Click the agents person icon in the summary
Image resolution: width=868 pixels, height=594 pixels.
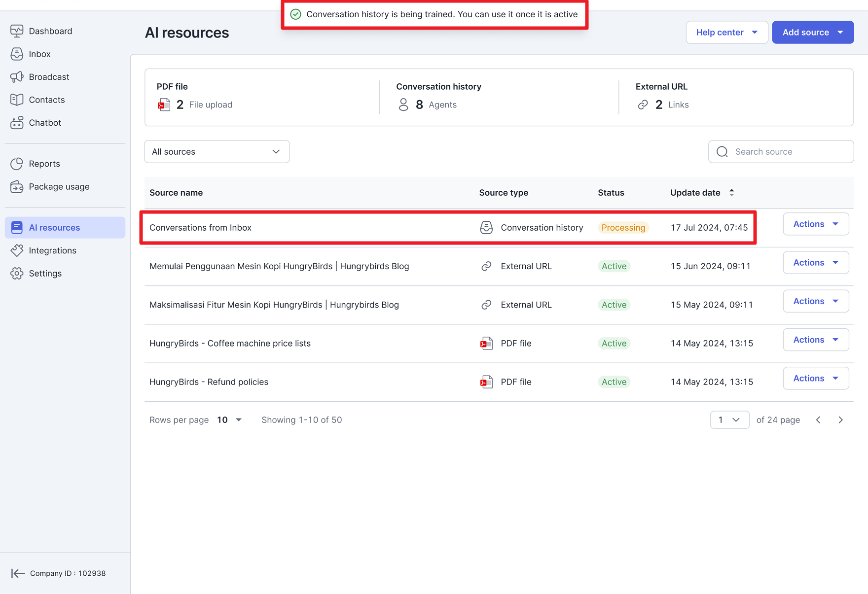[x=403, y=105]
